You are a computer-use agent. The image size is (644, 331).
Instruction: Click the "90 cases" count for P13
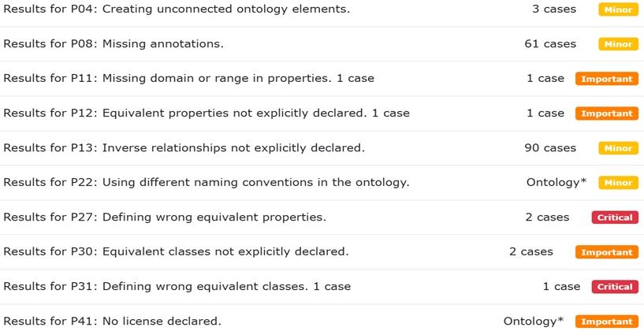click(550, 148)
